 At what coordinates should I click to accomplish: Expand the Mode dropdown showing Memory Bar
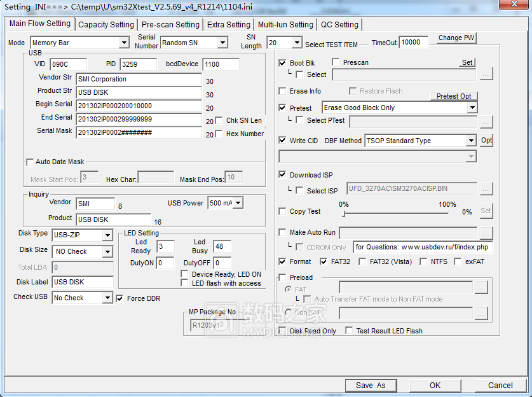[x=124, y=43]
